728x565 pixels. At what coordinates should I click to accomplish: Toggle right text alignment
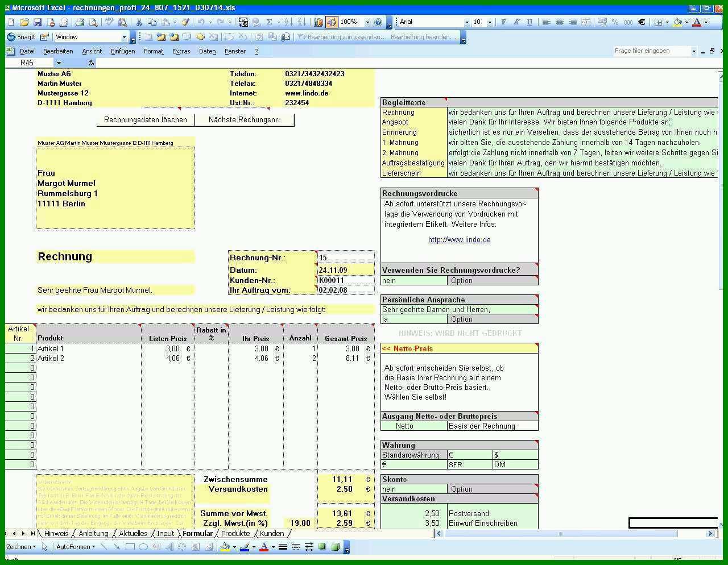click(573, 22)
